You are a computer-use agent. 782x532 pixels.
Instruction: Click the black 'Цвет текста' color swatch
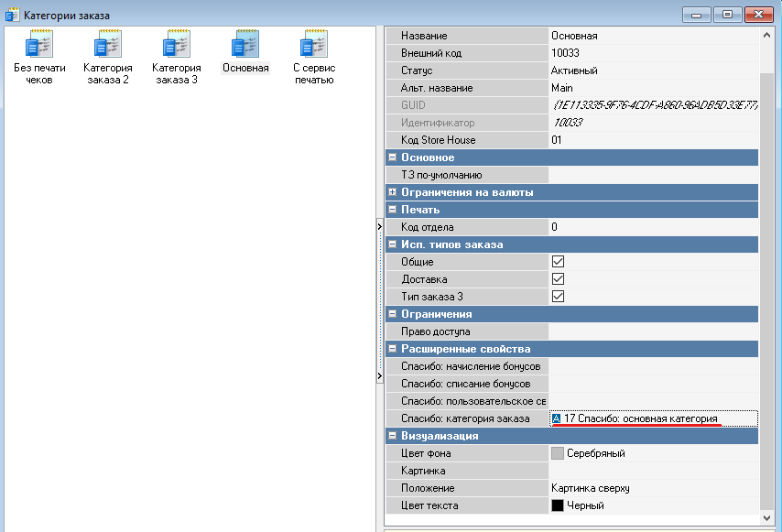[x=558, y=505]
